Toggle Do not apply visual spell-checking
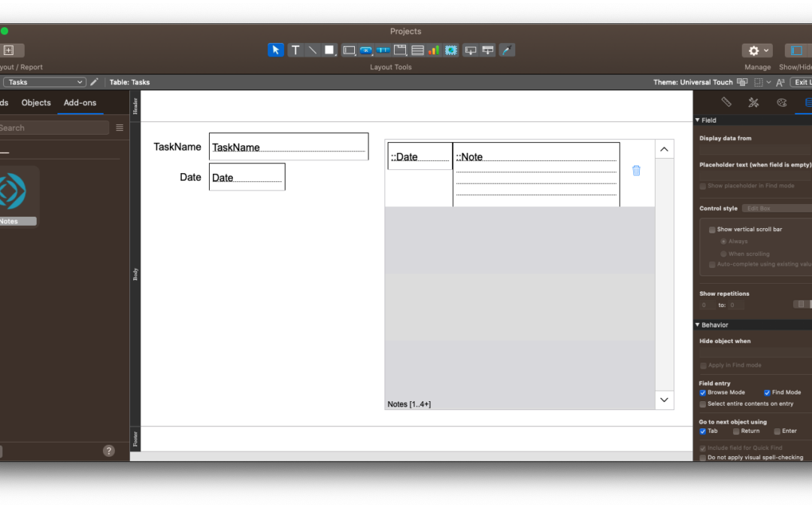Viewport: 812px width, 508px height. (x=703, y=458)
